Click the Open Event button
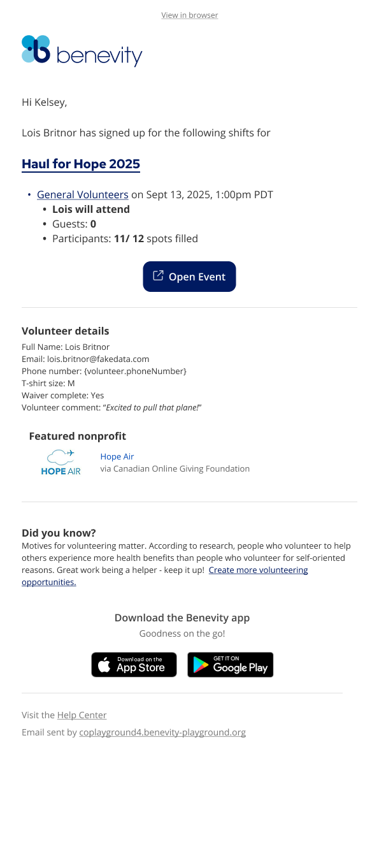The height and width of the screenshot is (868, 379). point(189,277)
